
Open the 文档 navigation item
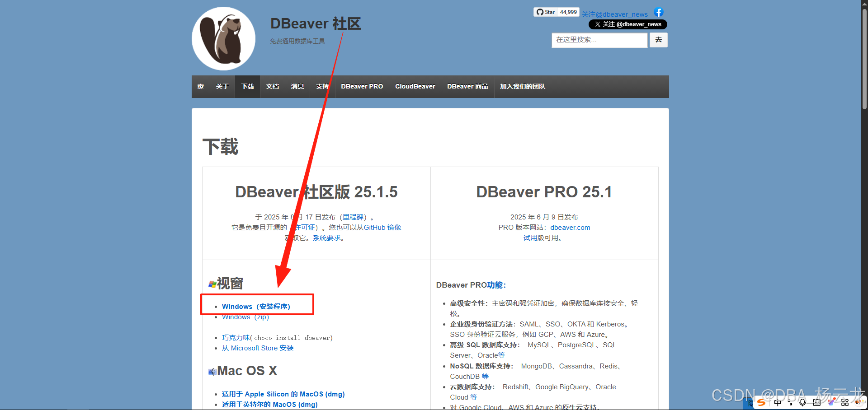(273, 86)
